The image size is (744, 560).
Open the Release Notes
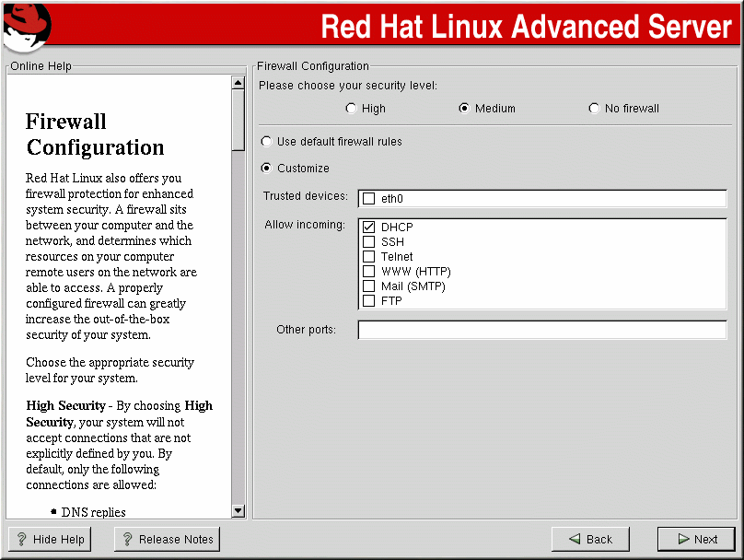(167, 539)
